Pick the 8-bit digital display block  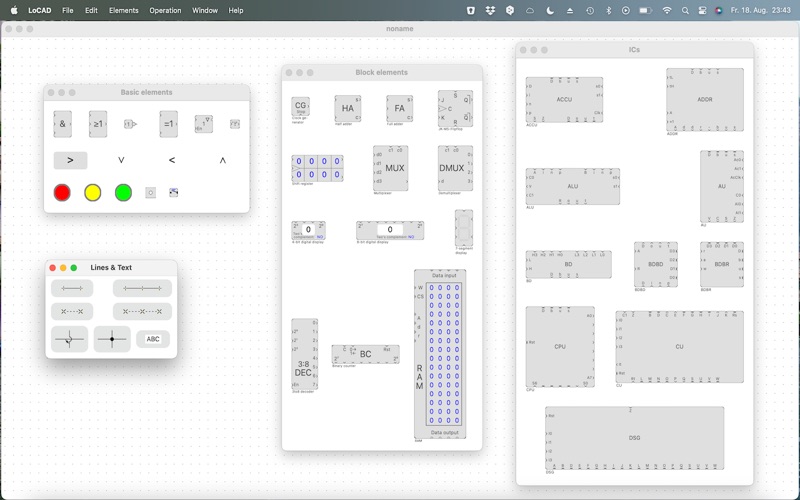click(390, 230)
